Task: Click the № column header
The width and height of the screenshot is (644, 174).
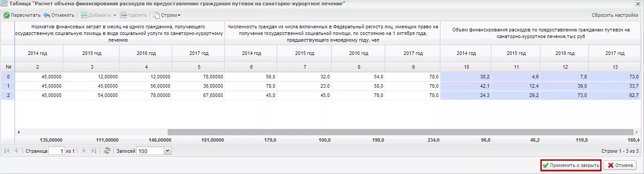Action: coord(8,67)
